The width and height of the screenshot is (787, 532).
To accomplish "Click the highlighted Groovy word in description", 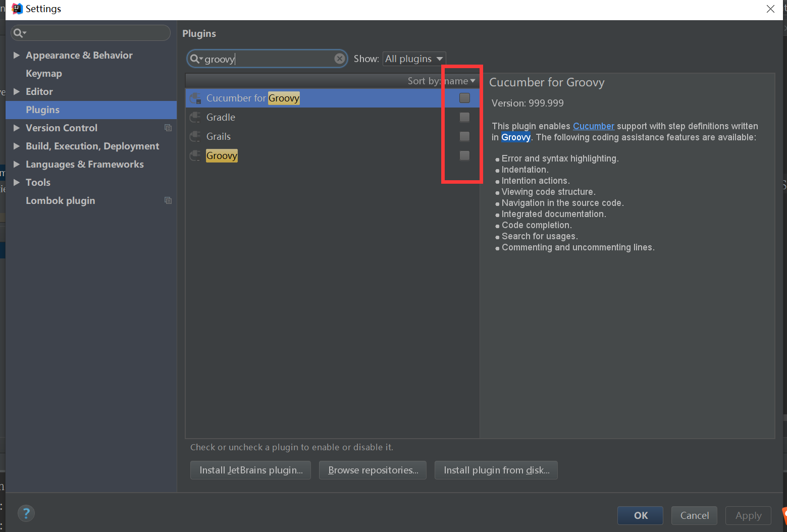I will point(516,137).
